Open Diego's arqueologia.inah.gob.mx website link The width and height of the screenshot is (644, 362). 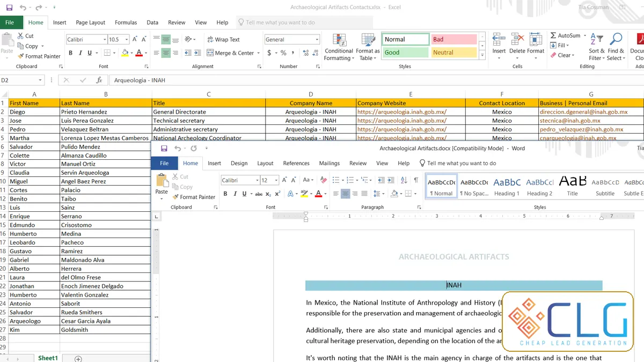(401, 112)
